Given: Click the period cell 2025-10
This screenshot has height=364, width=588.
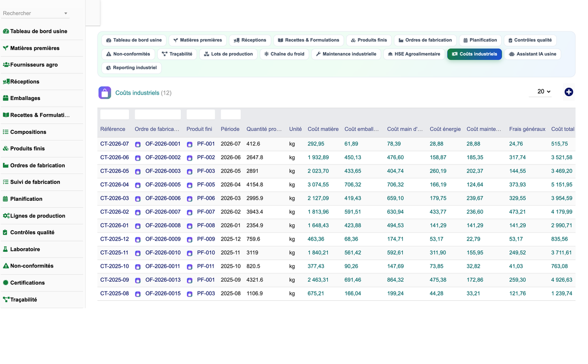Looking at the screenshot, I should (x=230, y=267).
